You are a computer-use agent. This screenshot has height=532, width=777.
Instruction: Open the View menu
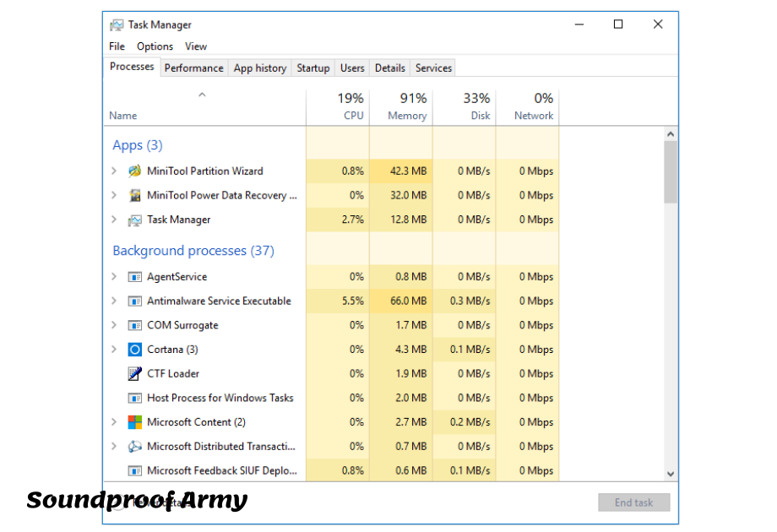[196, 46]
